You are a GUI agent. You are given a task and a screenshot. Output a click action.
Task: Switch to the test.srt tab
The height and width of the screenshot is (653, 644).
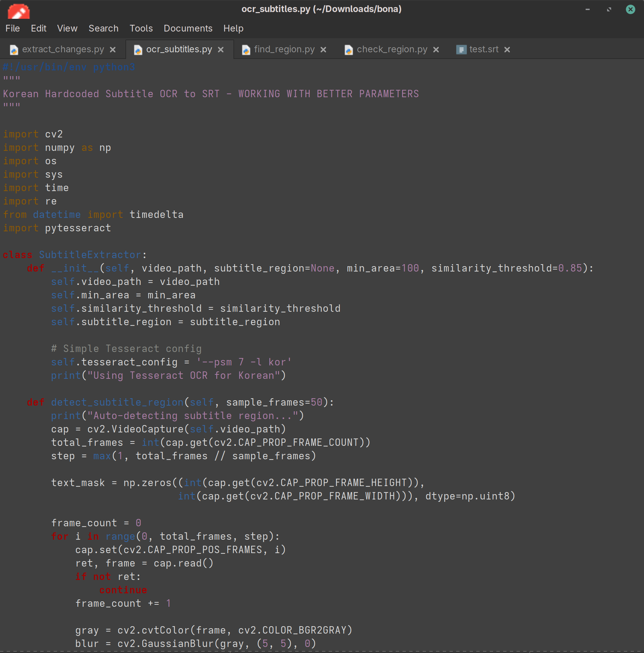(x=484, y=49)
